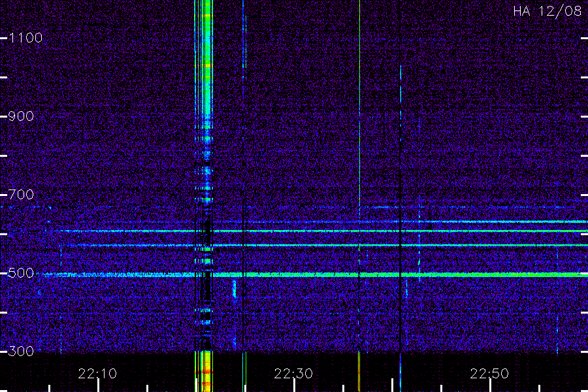
Task: Click the 22:50 time axis label
Action: coord(490,374)
